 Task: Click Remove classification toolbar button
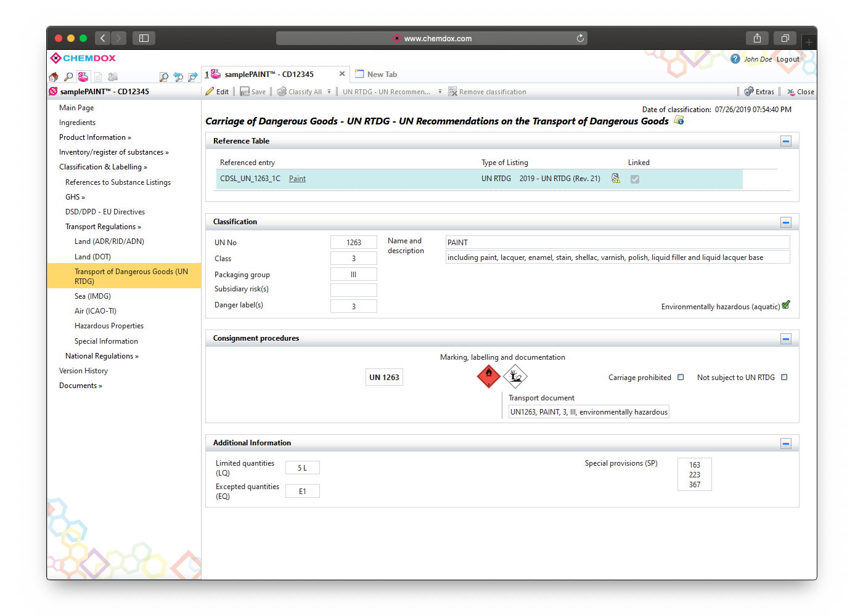click(x=487, y=92)
